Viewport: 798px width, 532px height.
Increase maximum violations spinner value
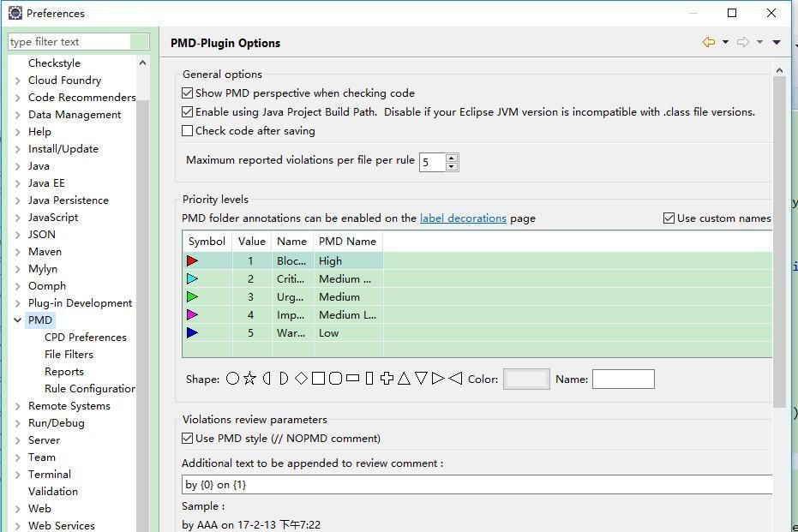coord(452,158)
